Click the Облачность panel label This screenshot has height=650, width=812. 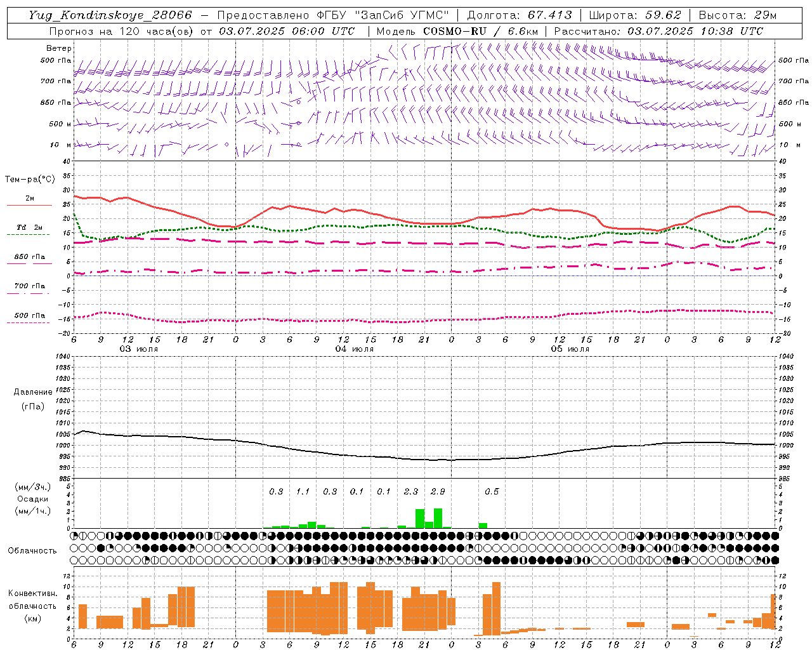coord(32,550)
